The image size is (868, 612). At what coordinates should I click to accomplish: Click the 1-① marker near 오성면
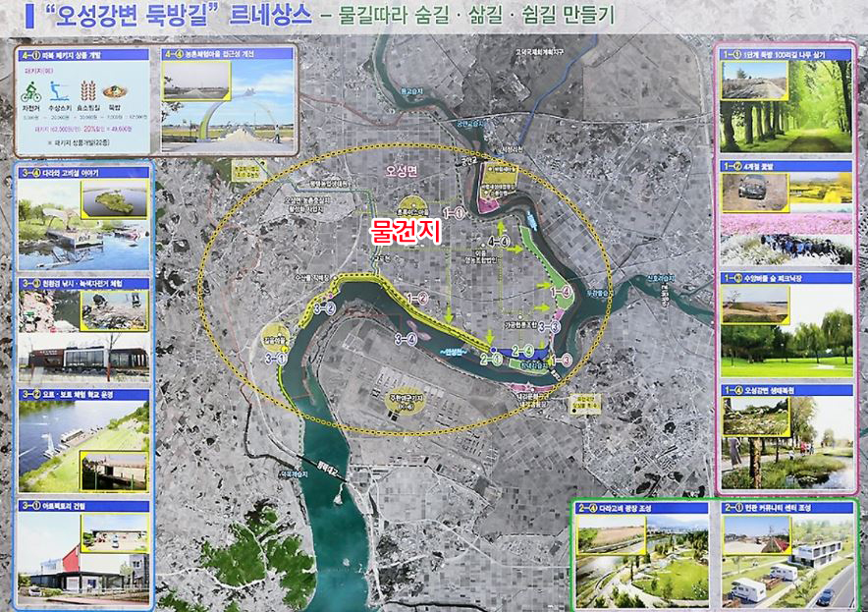(x=454, y=211)
